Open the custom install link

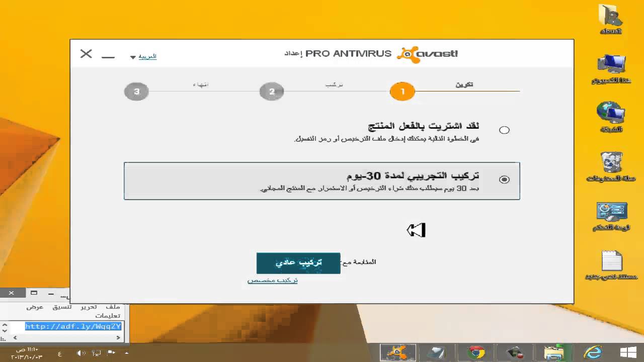tap(272, 280)
